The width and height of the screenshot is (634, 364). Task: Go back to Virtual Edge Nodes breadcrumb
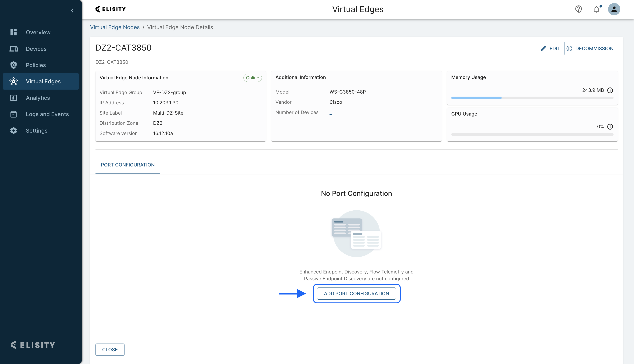point(115,27)
